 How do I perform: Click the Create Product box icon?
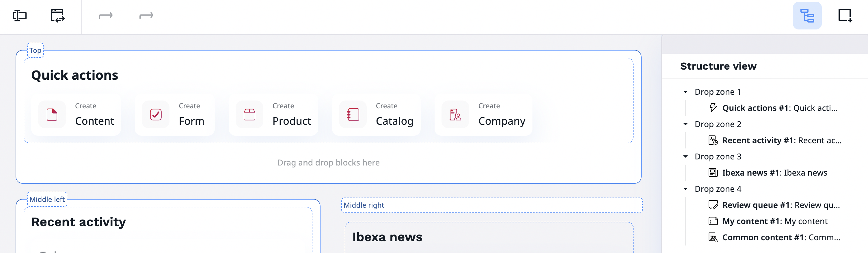(x=249, y=115)
